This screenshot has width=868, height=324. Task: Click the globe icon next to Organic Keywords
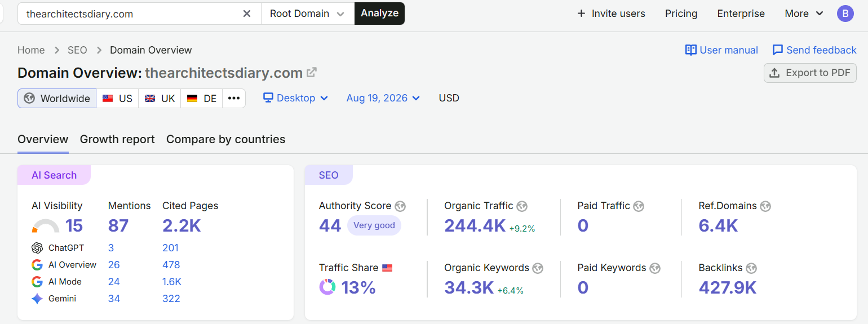pos(538,268)
